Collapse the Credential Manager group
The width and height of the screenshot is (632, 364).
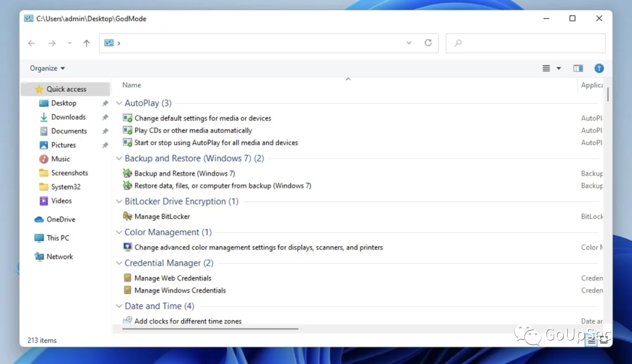coord(119,263)
